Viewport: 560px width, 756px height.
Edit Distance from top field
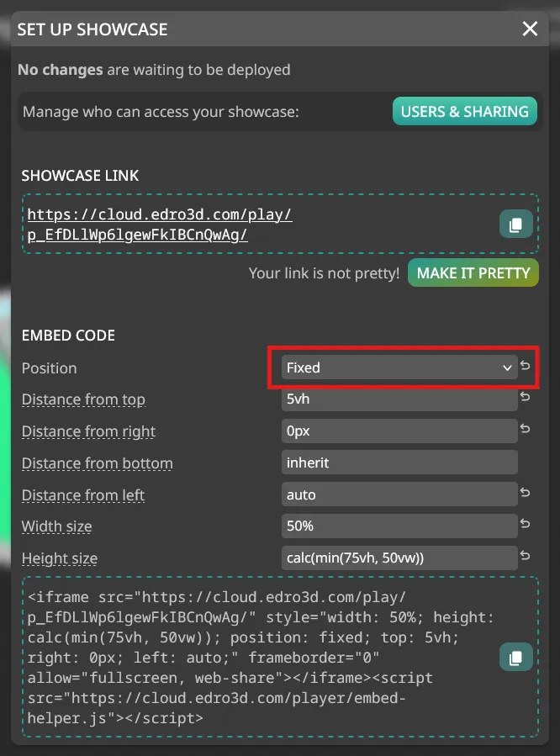point(399,399)
